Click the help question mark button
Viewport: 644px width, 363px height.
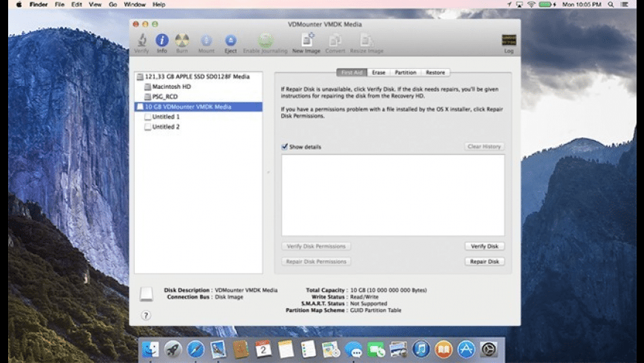(146, 316)
